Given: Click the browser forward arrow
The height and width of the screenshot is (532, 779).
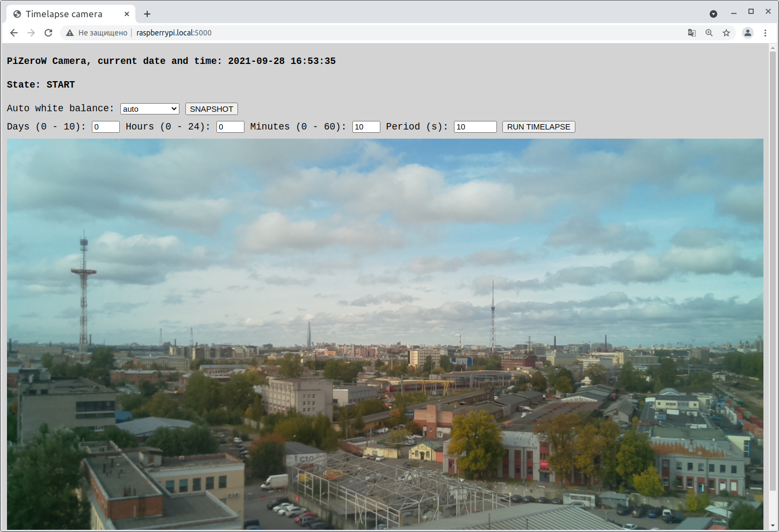Looking at the screenshot, I should point(31,33).
